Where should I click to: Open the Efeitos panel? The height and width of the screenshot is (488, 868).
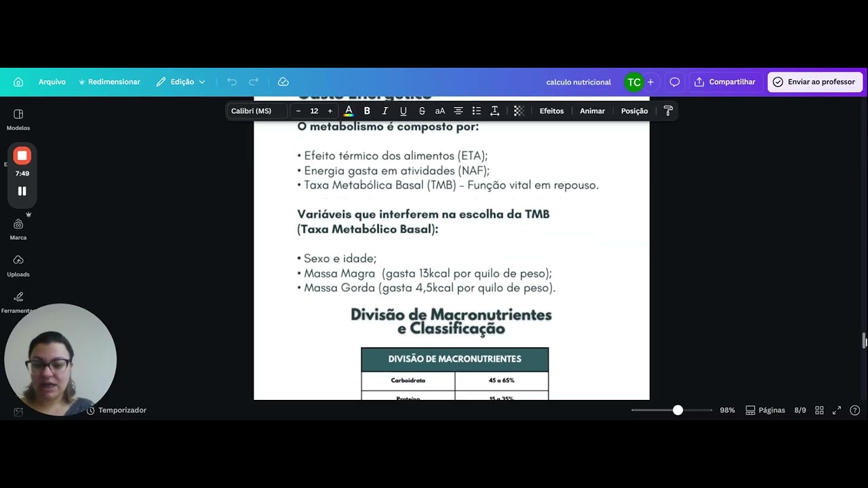551,111
